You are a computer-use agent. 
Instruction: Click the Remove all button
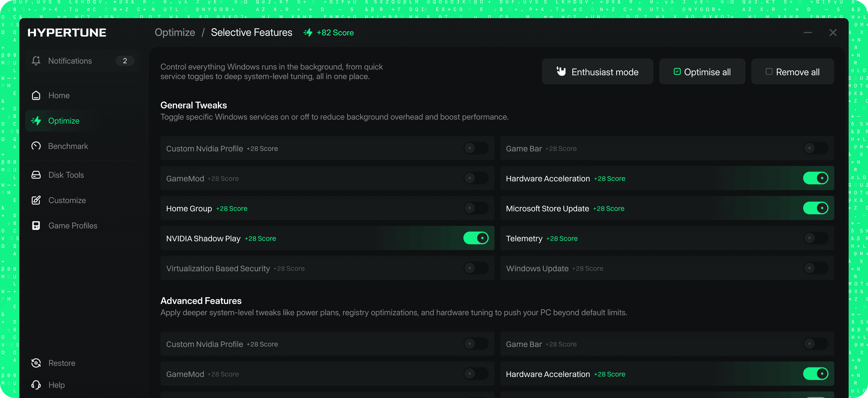click(792, 72)
